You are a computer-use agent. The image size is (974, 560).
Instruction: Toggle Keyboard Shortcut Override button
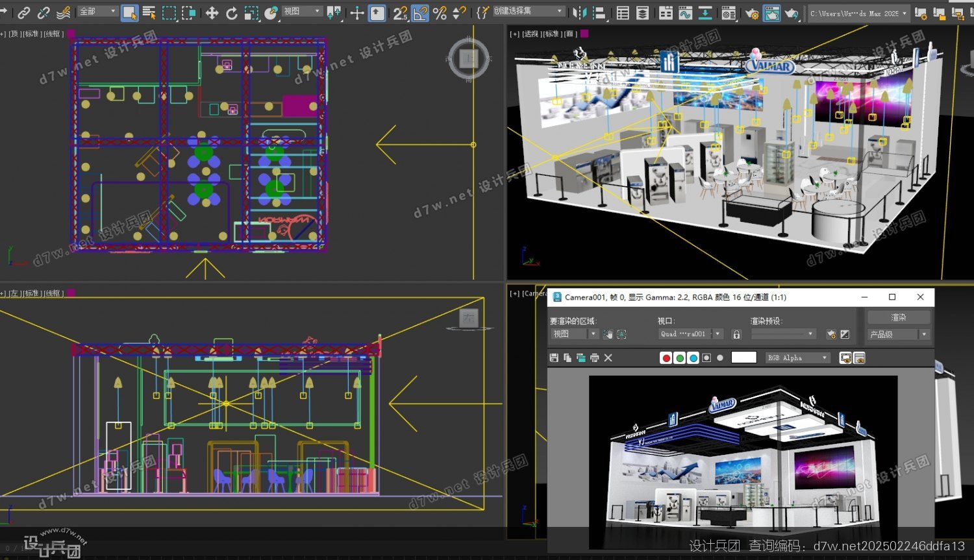point(377,12)
